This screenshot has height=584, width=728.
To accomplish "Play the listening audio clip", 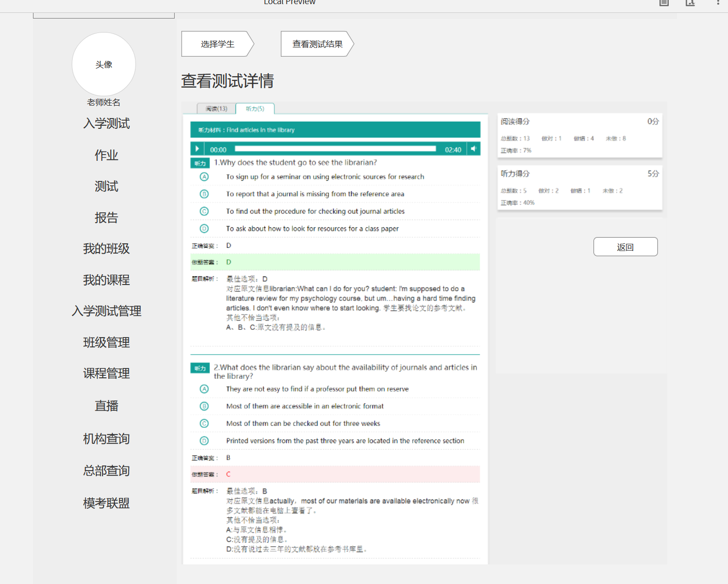I will [x=196, y=149].
